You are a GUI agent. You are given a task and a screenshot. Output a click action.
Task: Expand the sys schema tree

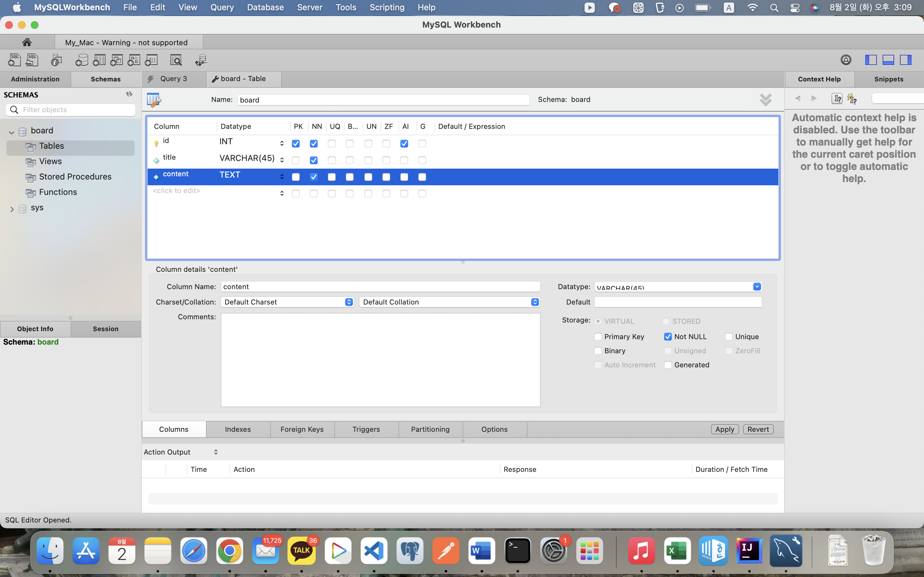click(x=12, y=209)
